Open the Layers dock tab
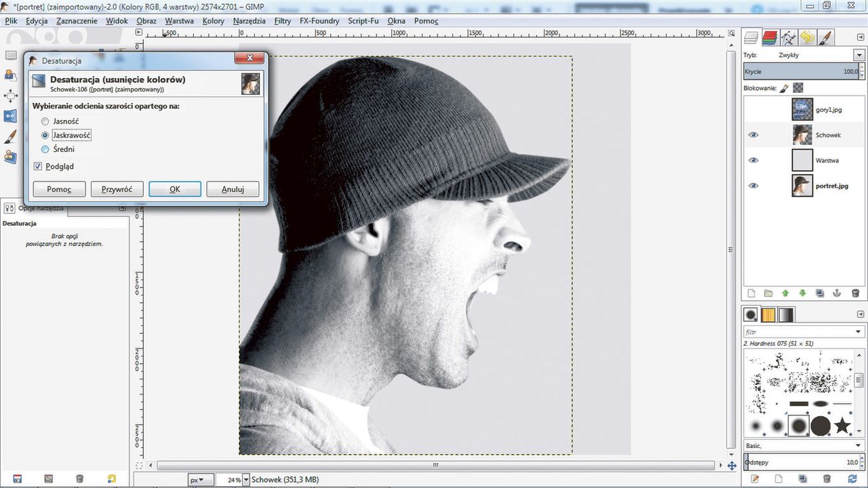868x488 pixels. point(751,37)
